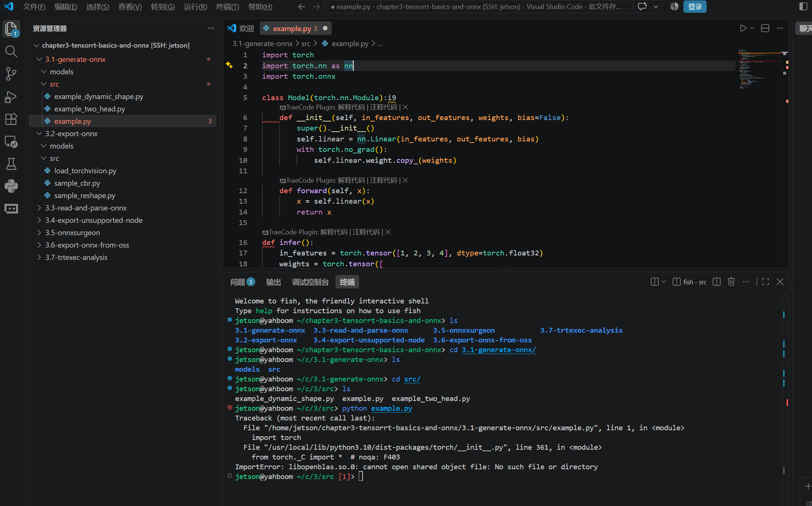Open example_two_head.py in the explorer
This screenshot has width=812, height=506.
(x=122, y=109)
